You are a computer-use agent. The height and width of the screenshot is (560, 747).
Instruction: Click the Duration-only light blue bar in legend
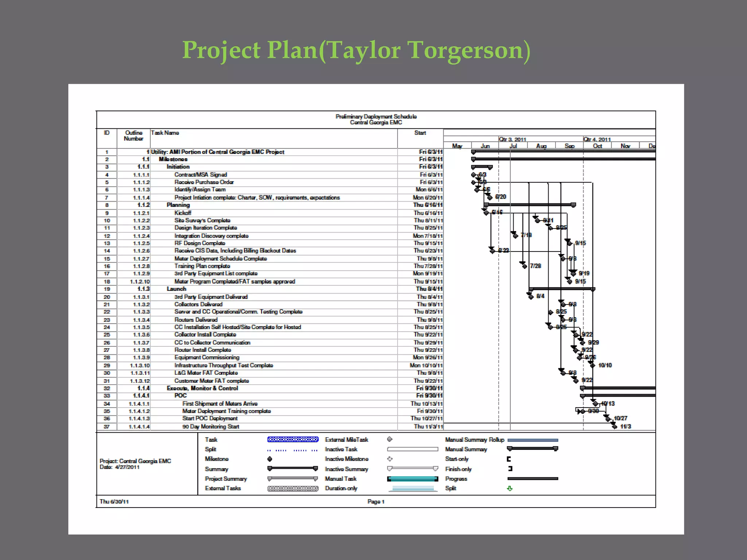coord(413,489)
